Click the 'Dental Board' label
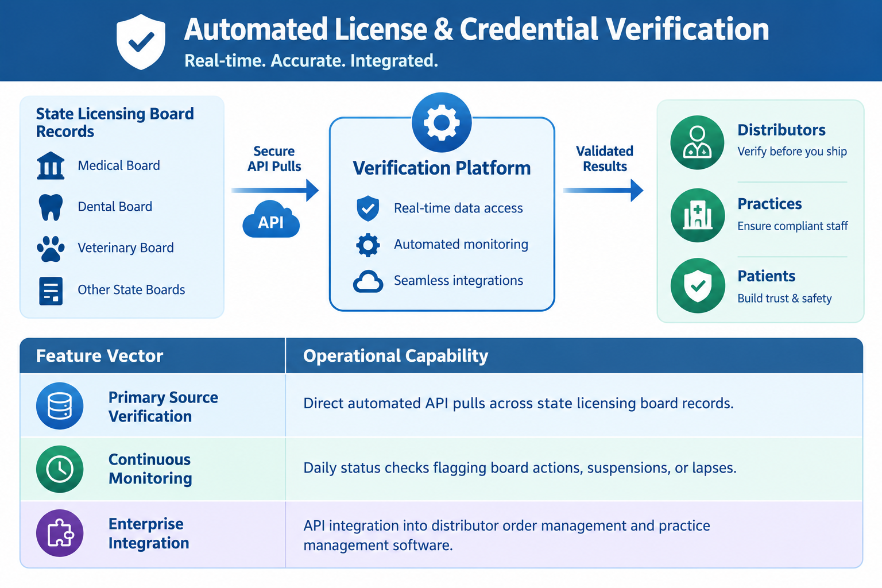This screenshot has width=882, height=588. (115, 207)
